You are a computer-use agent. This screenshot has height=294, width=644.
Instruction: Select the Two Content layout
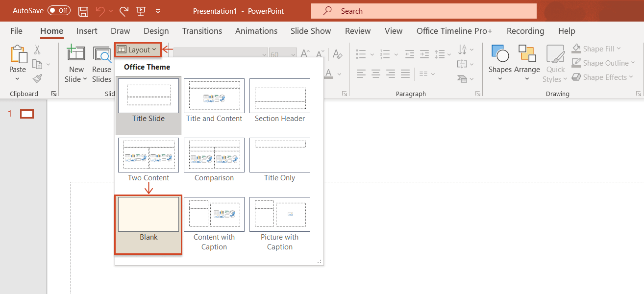pyautogui.click(x=148, y=155)
